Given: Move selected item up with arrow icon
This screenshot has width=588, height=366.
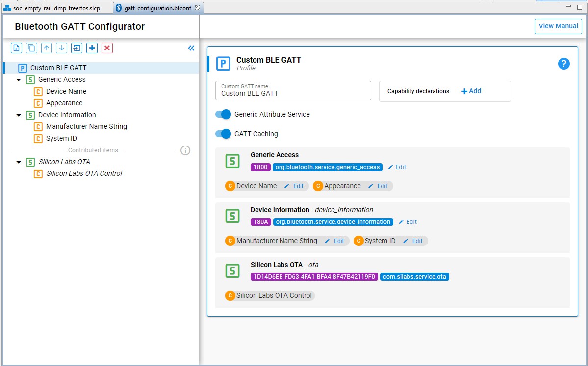Looking at the screenshot, I should point(47,48).
